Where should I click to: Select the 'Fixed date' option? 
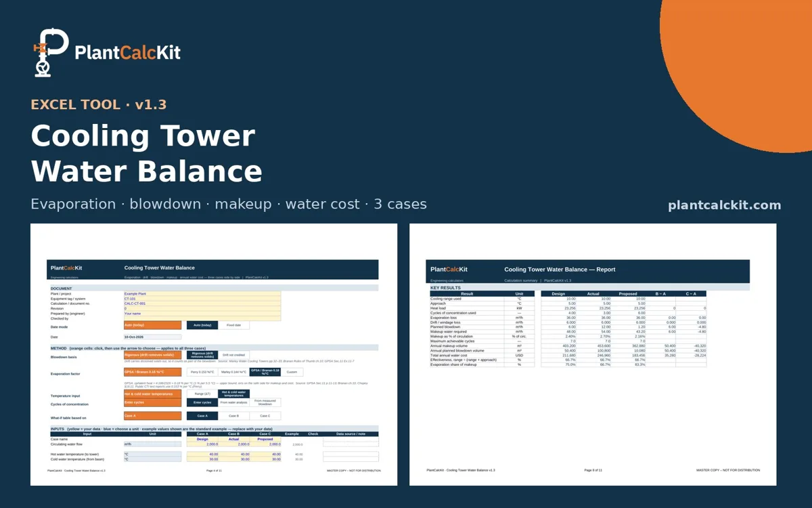(x=233, y=325)
